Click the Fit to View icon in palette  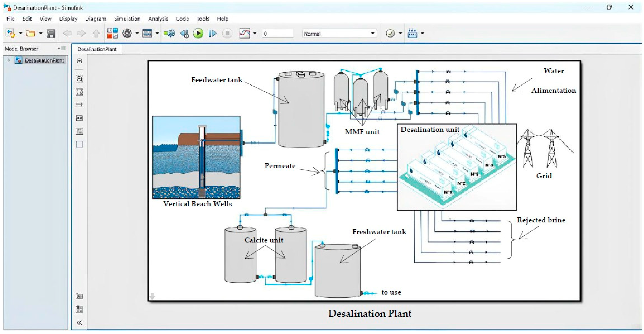pos(79,92)
